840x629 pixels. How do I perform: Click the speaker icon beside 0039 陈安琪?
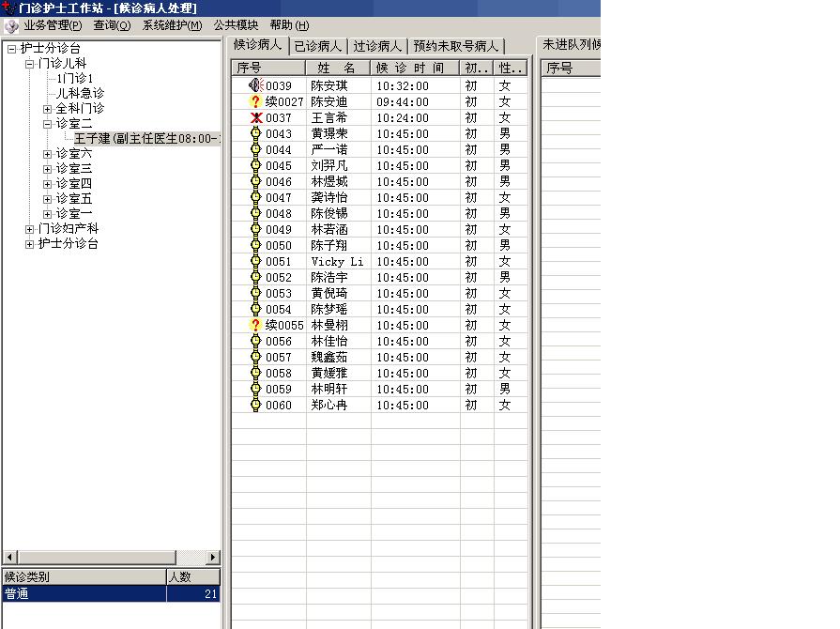255,85
